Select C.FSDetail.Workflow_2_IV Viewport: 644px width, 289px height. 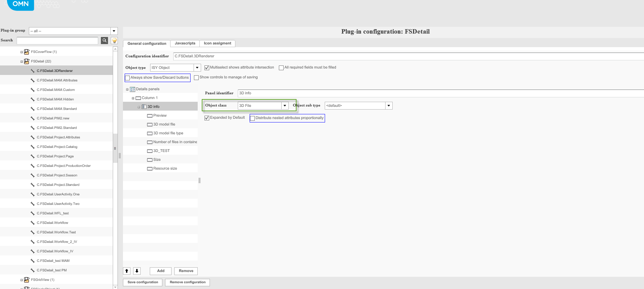coord(57,242)
